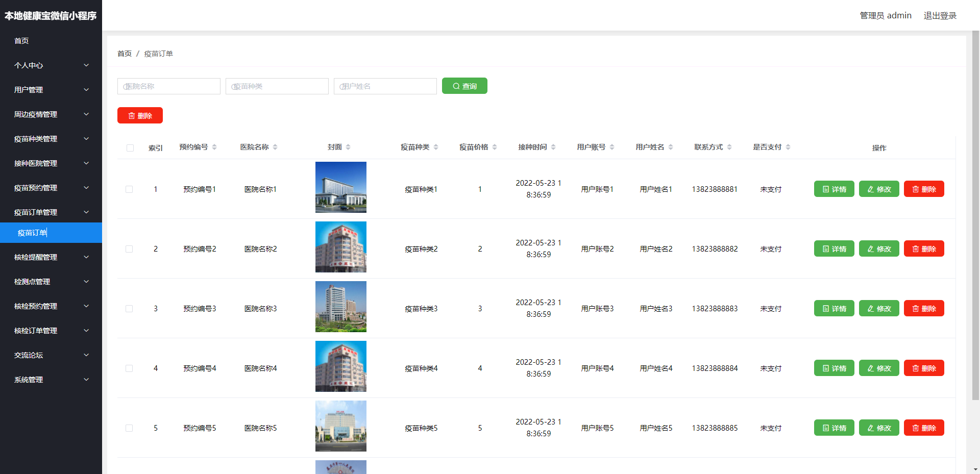Image resolution: width=980 pixels, height=474 pixels.
Task: Click the red batch 删除 button
Action: (140, 115)
